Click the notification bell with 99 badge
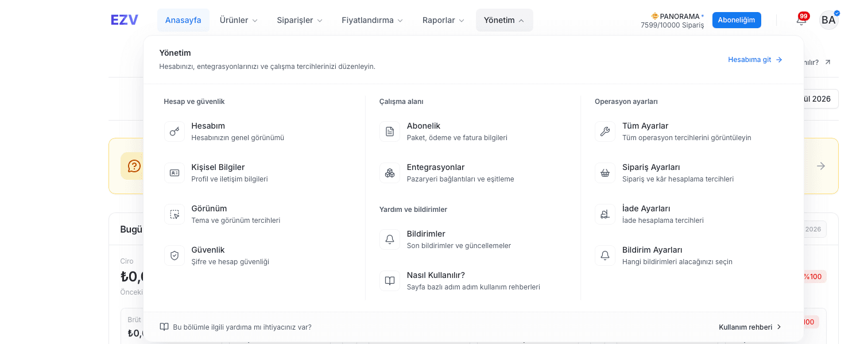 point(802,20)
